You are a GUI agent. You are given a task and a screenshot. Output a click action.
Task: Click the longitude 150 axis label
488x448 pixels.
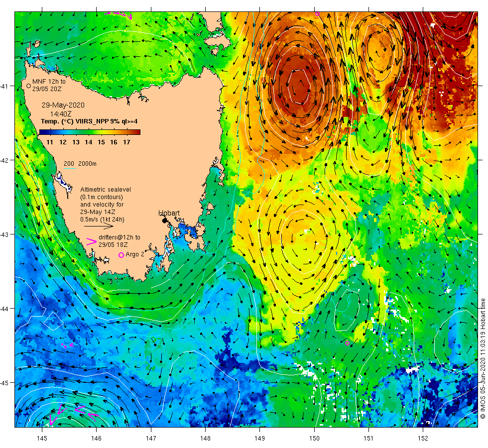point(314,439)
